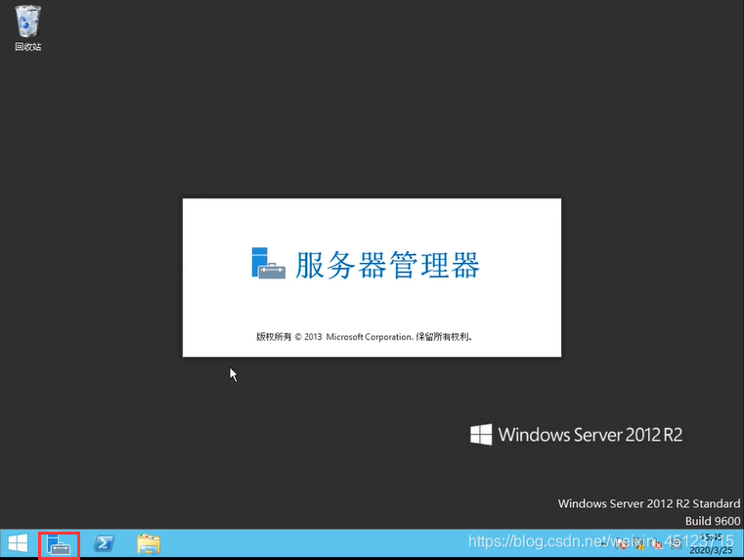Open the network warning tray icon
The width and height of the screenshot is (744, 560).
coord(638,543)
